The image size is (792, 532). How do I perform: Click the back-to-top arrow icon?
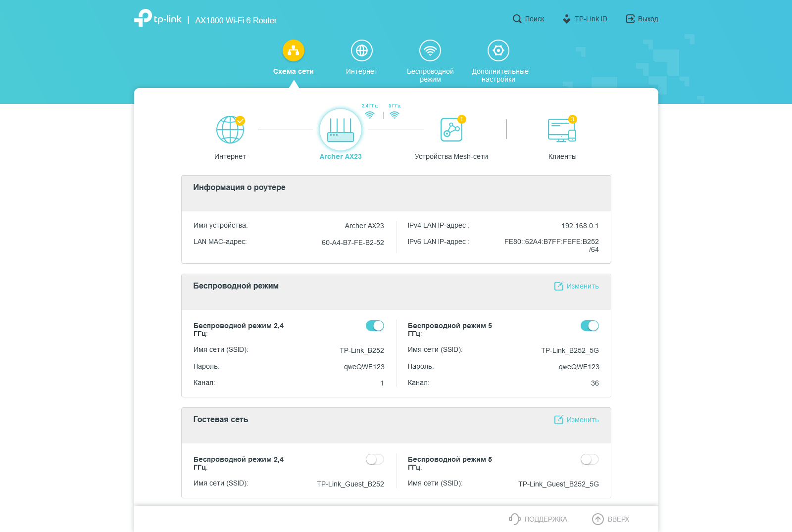(598, 519)
